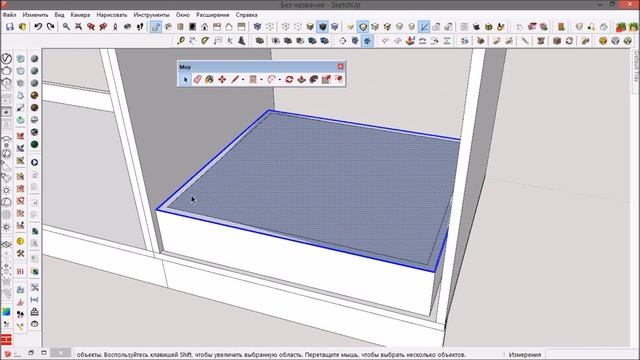Open the Окно menu
This screenshot has height=360, width=640.
182,15
